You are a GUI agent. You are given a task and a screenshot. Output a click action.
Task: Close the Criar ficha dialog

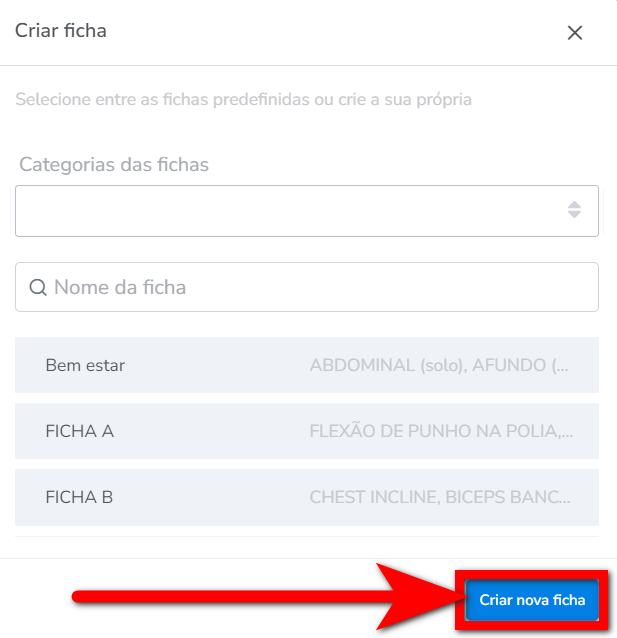coord(575,33)
